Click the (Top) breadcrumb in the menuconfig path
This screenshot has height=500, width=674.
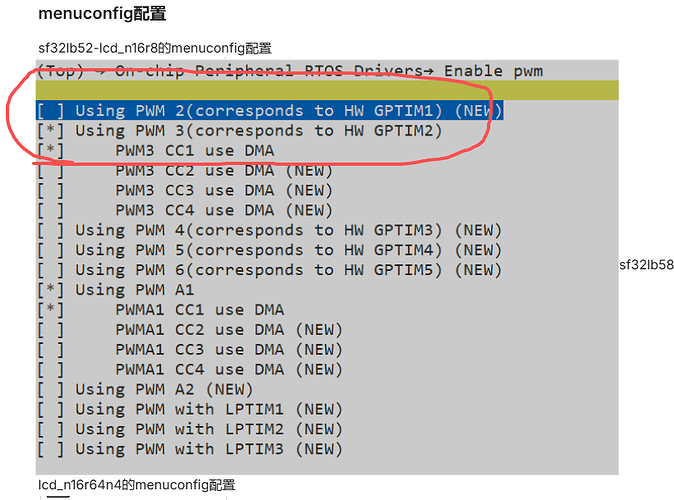click(60, 71)
